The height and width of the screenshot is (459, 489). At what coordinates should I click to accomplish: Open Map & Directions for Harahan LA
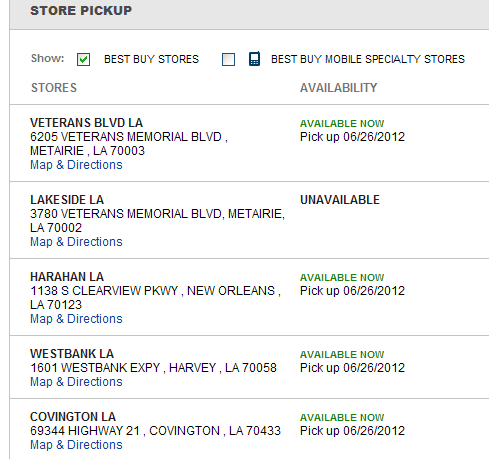(x=76, y=319)
